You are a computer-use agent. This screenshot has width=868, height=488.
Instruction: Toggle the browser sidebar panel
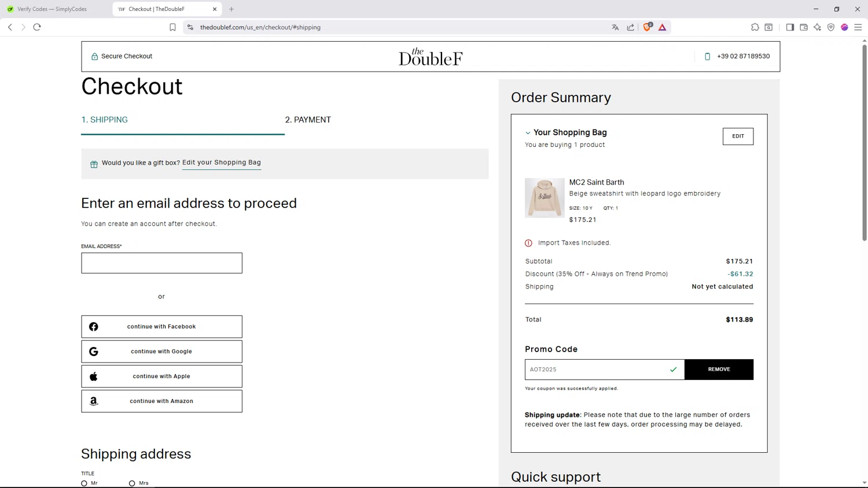790,27
